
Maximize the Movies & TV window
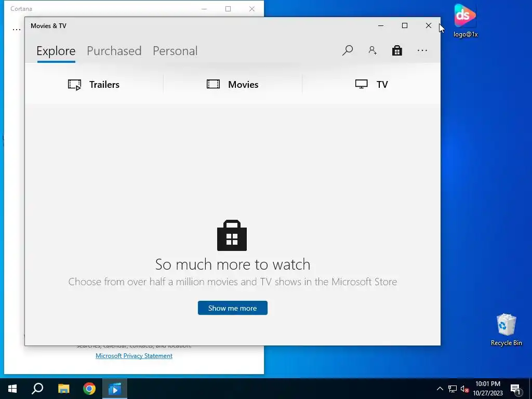(404, 26)
